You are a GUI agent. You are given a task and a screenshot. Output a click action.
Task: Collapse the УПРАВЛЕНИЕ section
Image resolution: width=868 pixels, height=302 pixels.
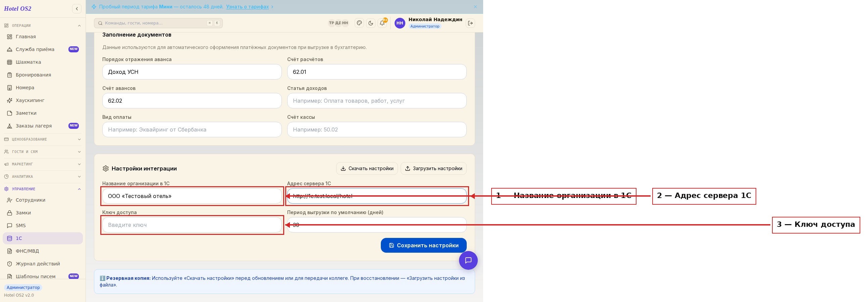point(43,189)
